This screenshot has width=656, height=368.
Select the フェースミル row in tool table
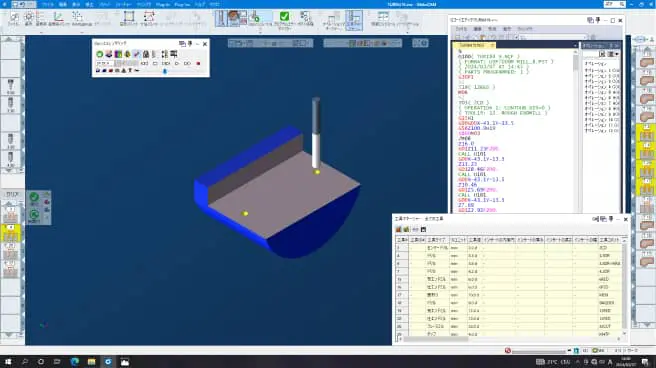[509, 326]
